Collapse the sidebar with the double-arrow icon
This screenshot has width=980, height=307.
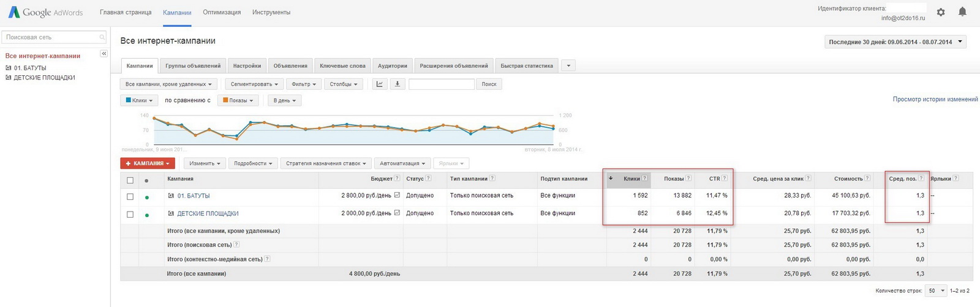pyautogui.click(x=104, y=54)
